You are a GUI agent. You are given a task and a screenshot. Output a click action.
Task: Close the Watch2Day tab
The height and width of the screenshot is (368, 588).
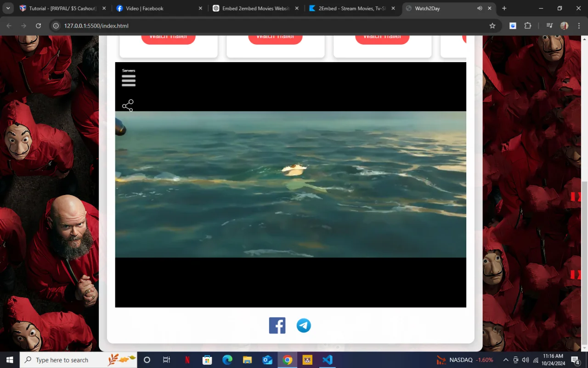490,8
